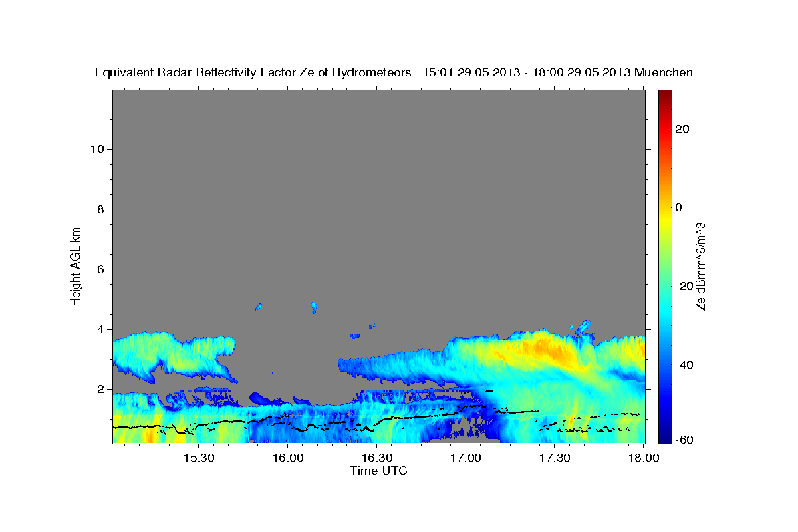The image size is (798, 532).
Task: Click the '16:00' time tick label
Action: (x=287, y=458)
